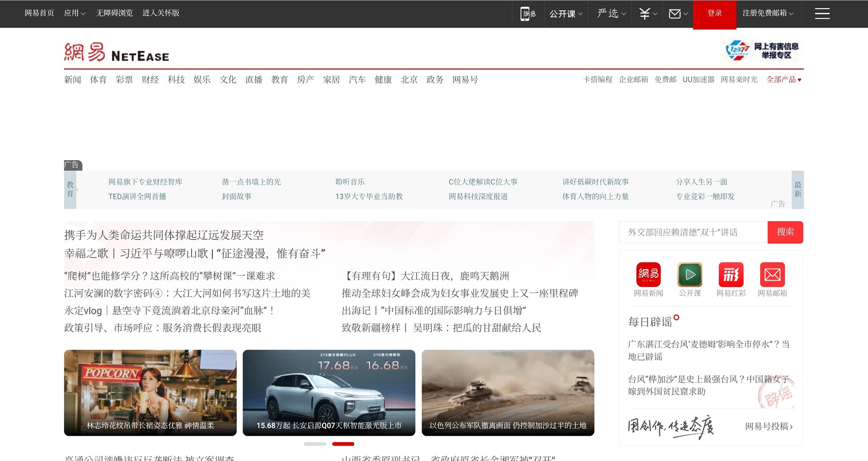
Task: Expand the 公开课 dropdown in top bar
Action: 566,14
